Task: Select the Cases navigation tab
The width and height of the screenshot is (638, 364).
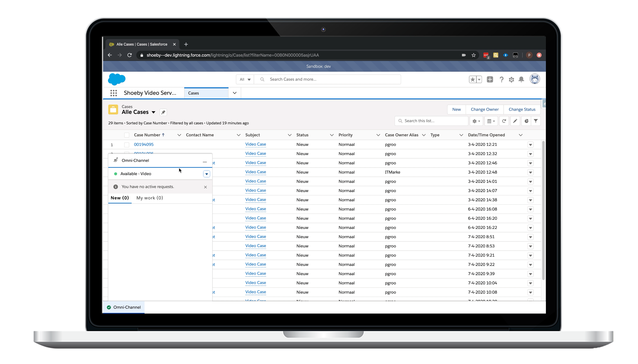Action: pos(206,93)
